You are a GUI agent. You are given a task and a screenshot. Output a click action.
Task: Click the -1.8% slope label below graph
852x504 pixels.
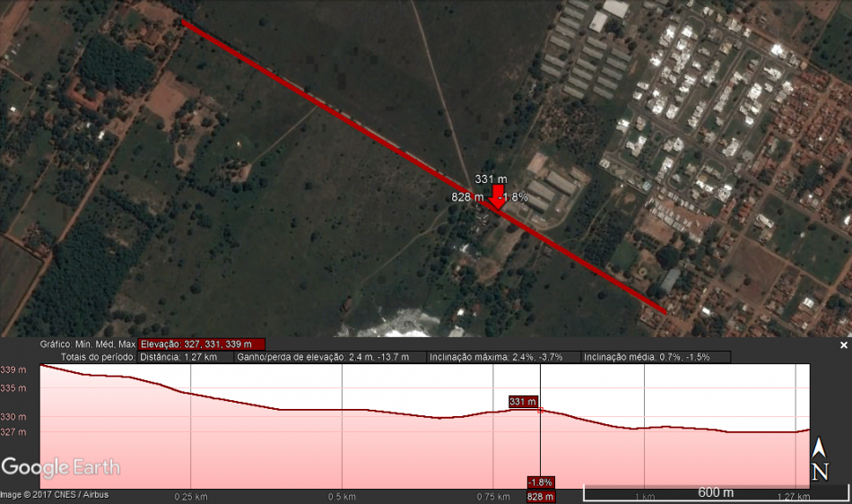(x=541, y=482)
